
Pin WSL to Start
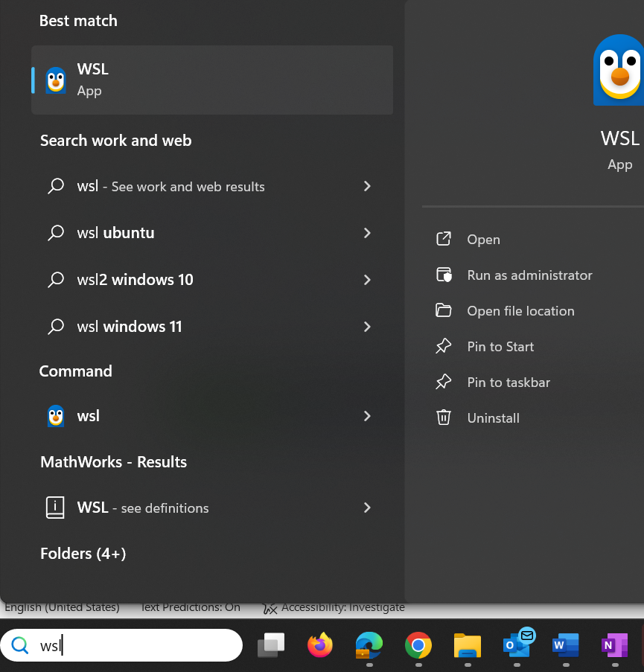tap(500, 347)
